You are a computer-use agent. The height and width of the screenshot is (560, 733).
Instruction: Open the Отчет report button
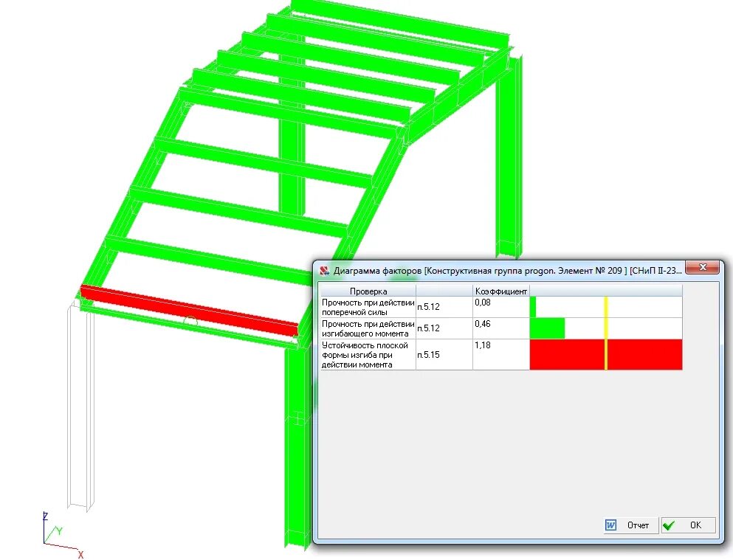(630, 525)
